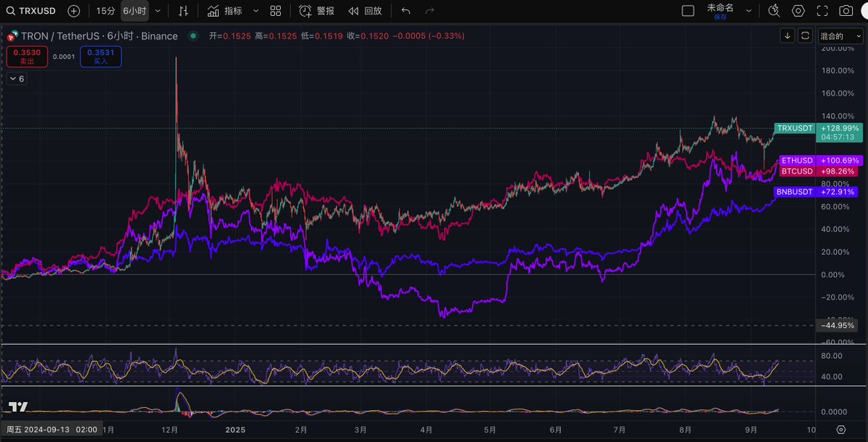Select the 6小时 interval
This screenshot has height=442, width=868.
135,11
